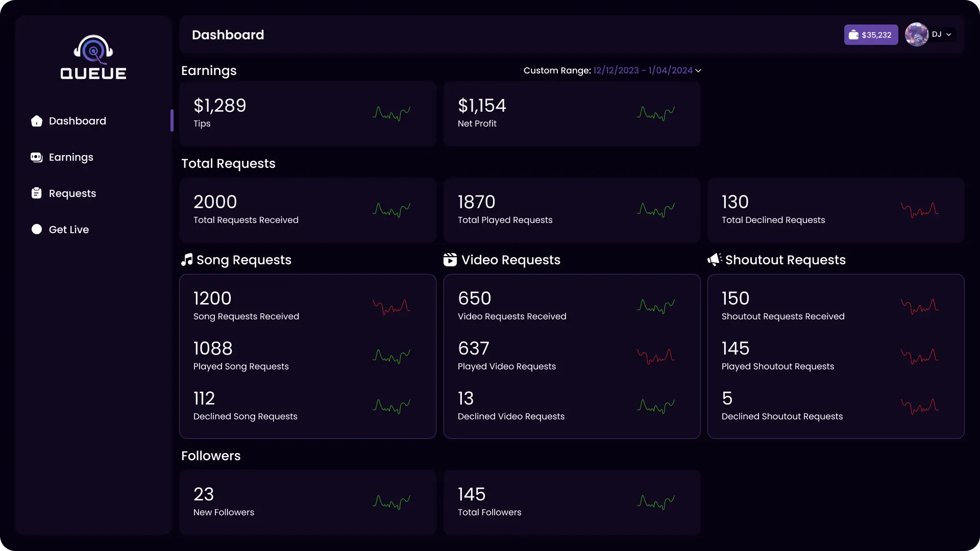
Task: Click the Dashboard home icon
Action: [x=36, y=121]
